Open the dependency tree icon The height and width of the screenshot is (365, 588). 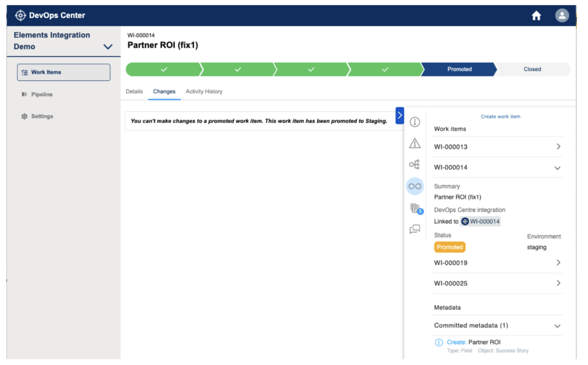coord(415,165)
